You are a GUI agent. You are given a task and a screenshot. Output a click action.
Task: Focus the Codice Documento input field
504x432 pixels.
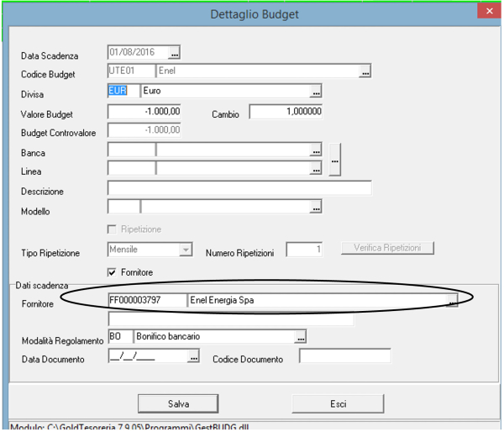click(345, 357)
